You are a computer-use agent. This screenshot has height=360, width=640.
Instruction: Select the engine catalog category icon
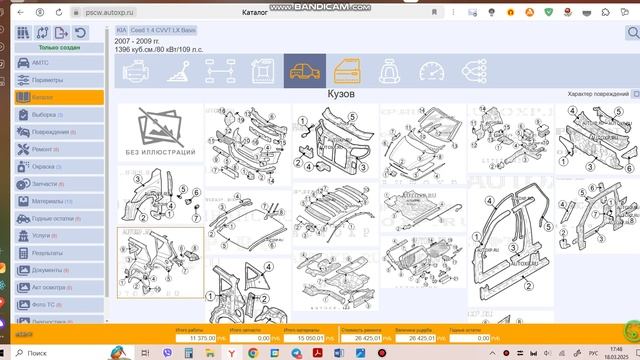tap(136, 71)
